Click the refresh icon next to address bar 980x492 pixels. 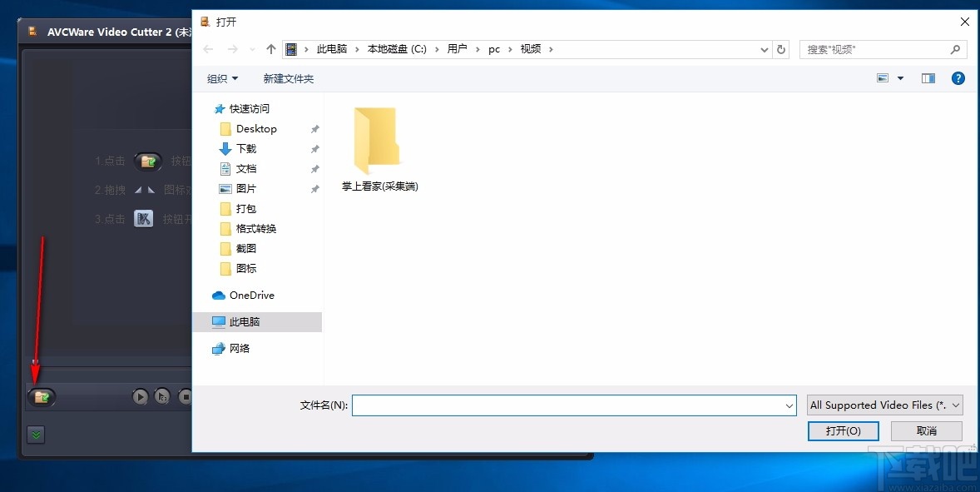[780, 49]
